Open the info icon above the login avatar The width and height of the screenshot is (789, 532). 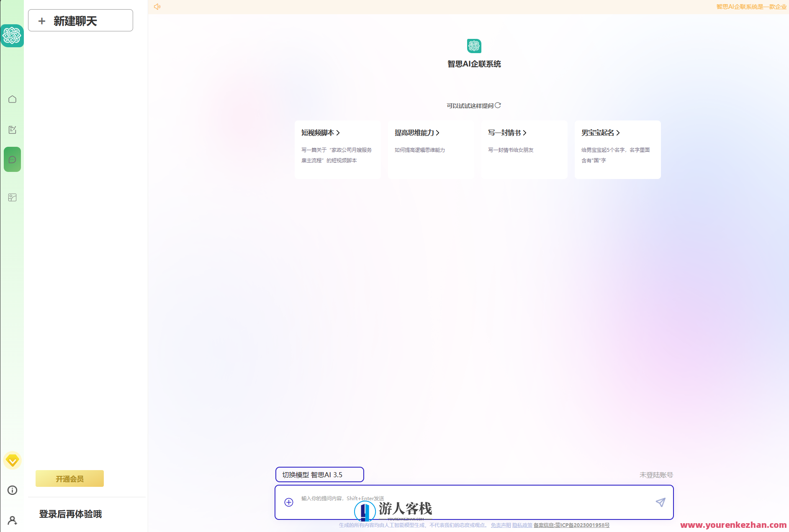[12, 490]
